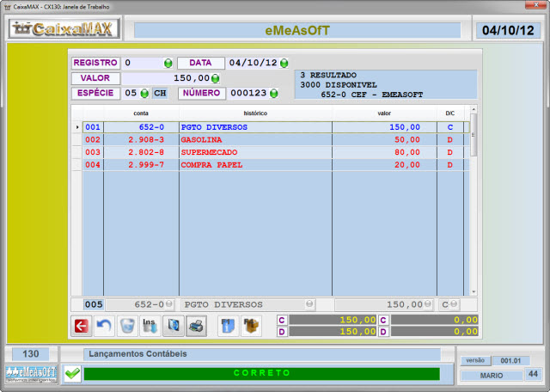Screen dimensions: 550x392
Task: Click the green checkmark status icon
Action: tap(72, 373)
